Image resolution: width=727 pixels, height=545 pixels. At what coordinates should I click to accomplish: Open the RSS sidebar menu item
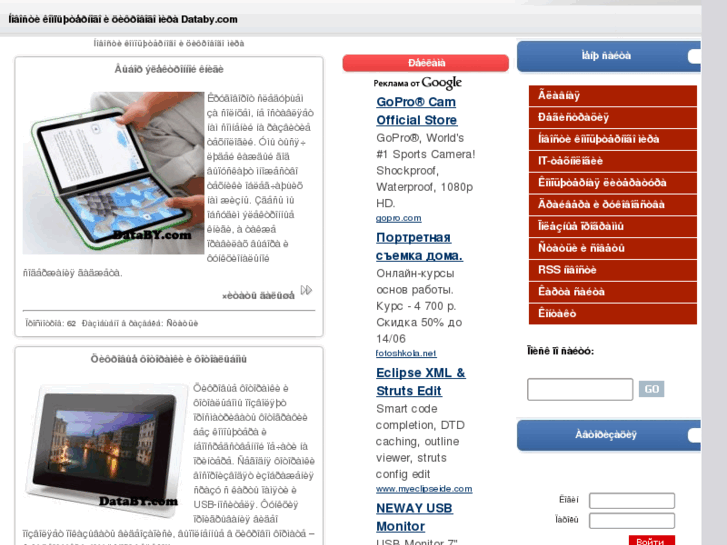coord(612,270)
